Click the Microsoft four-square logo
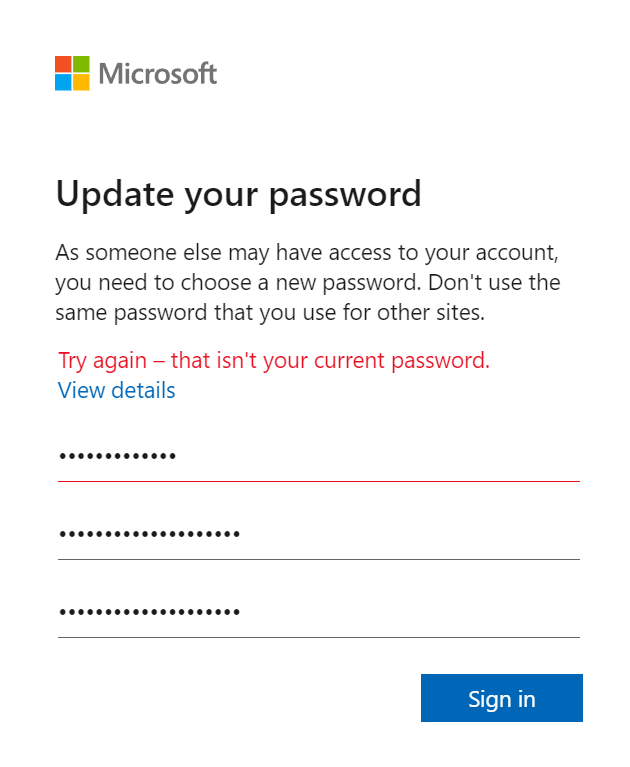630x767 pixels. (72, 73)
